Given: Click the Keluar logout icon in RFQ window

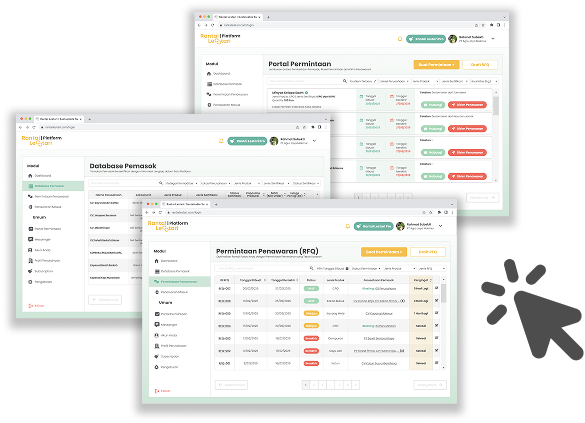Looking at the screenshot, I should 157,391.
